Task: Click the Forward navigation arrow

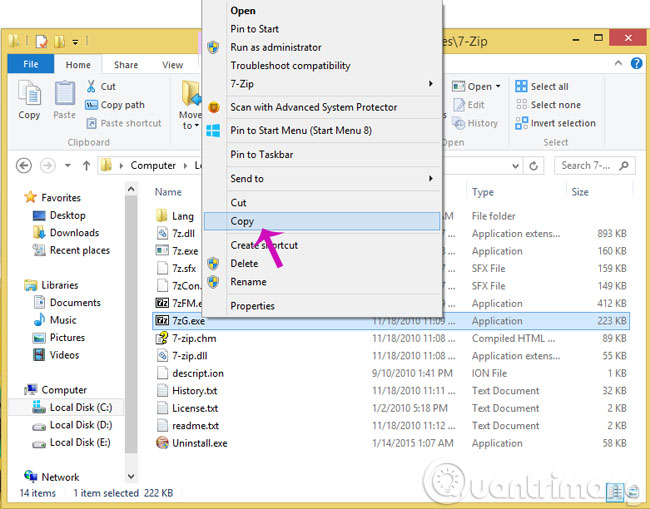Action: click(47, 166)
